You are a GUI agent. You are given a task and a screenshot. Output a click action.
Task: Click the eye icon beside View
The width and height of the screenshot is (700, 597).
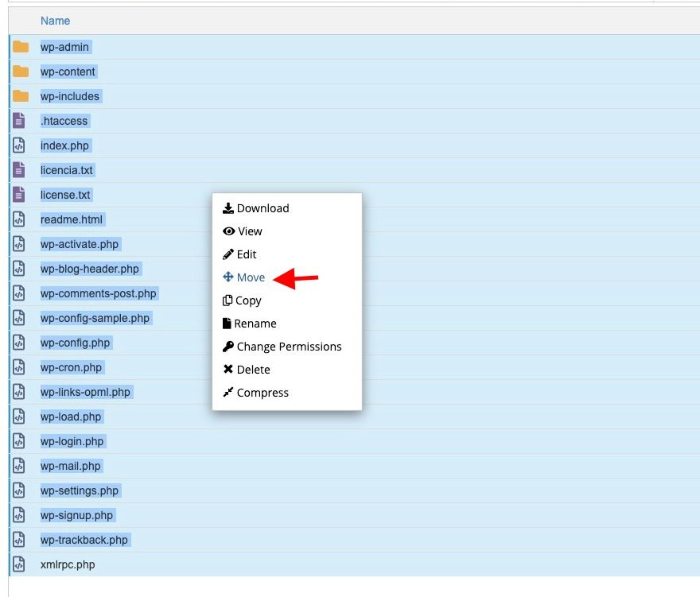pyautogui.click(x=228, y=231)
